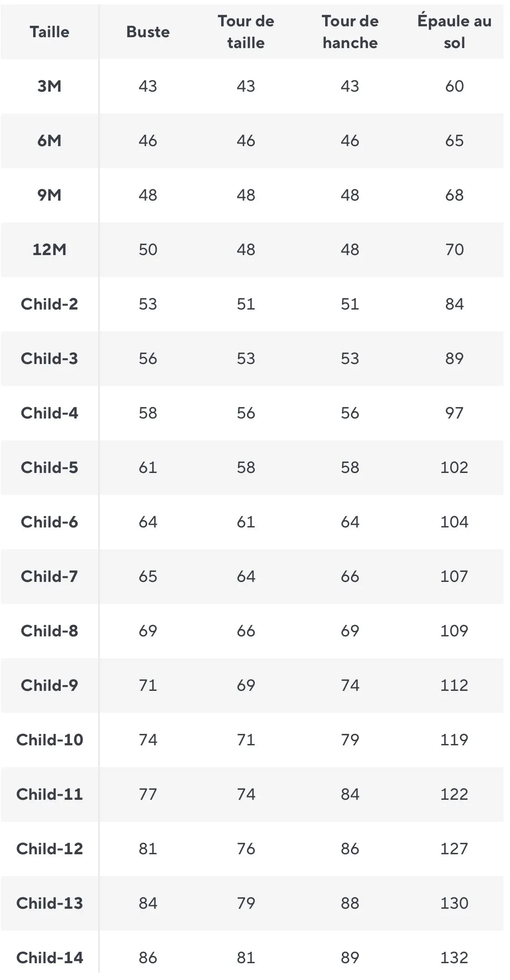Viewport: 510px width, 980px height.
Task: Select the Tour de taille header
Action: click(246, 32)
